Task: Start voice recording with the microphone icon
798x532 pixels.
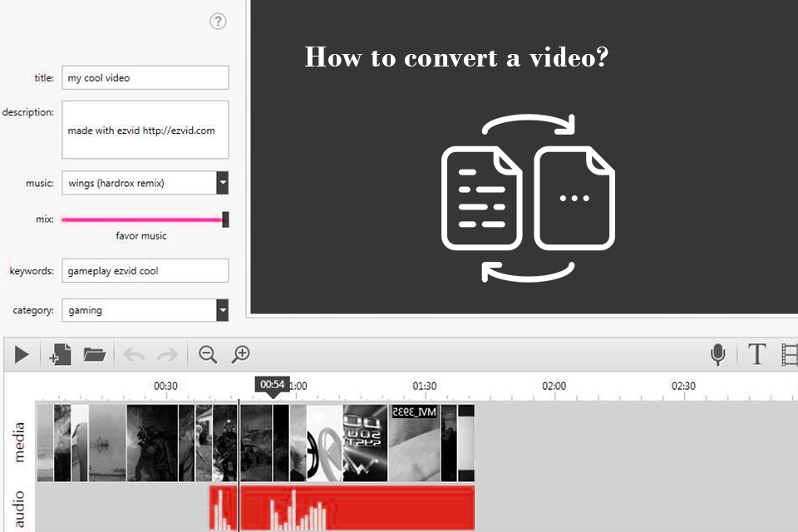Action: (718, 354)
